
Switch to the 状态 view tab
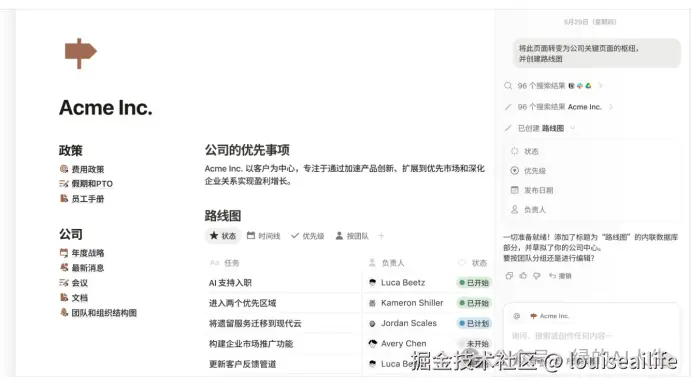click(x=223, y=236)
